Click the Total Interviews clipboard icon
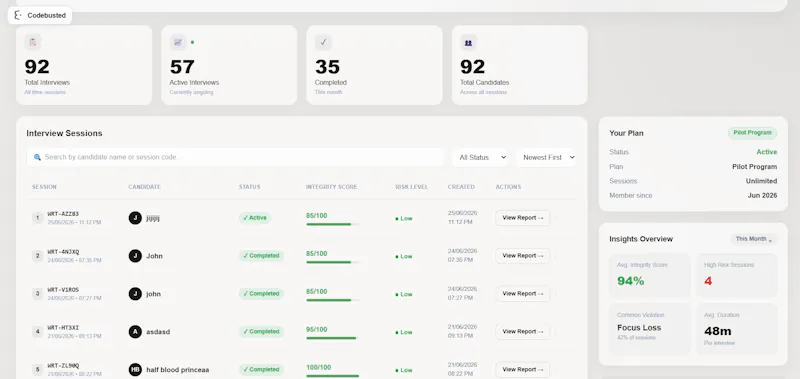This screenshot has height=379, width=800. [33, 42]
